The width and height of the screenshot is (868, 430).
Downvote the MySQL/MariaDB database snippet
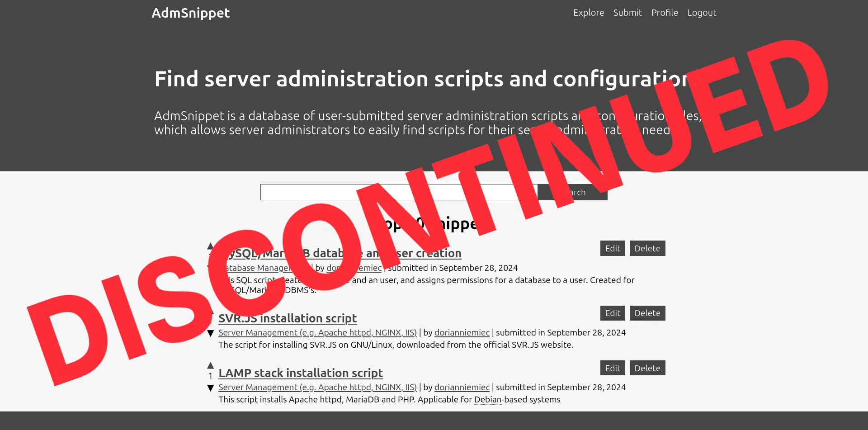(x=211, y=268)
